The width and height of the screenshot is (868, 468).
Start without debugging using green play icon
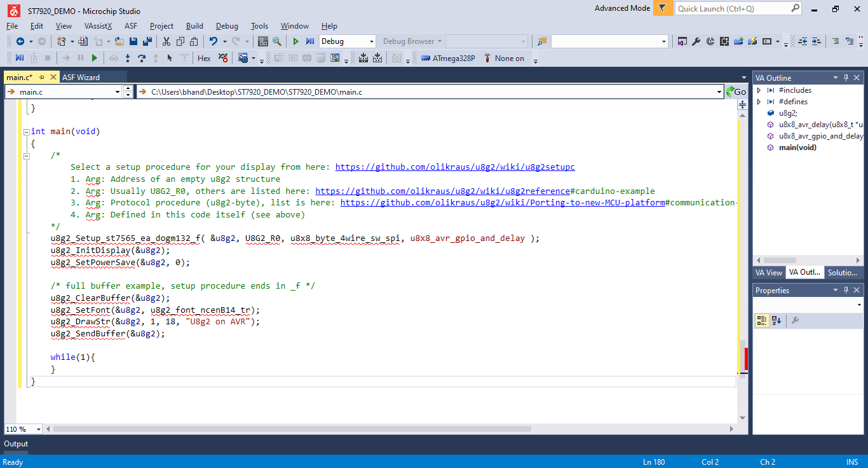(295, 41)
